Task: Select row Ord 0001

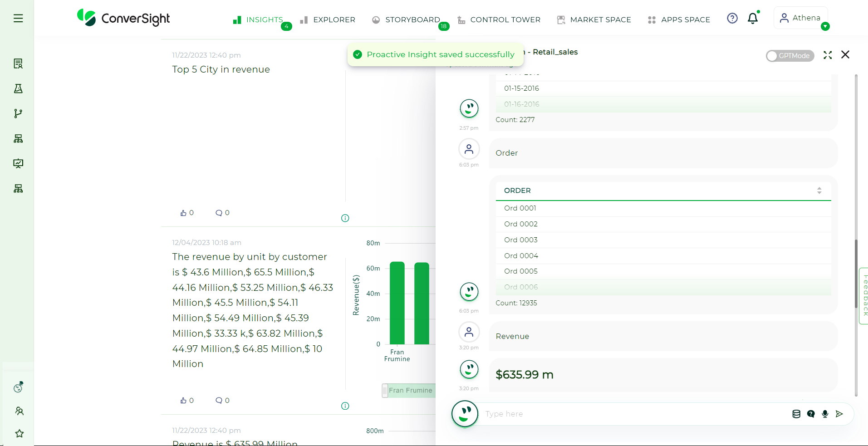Action: tap(663, 208)
